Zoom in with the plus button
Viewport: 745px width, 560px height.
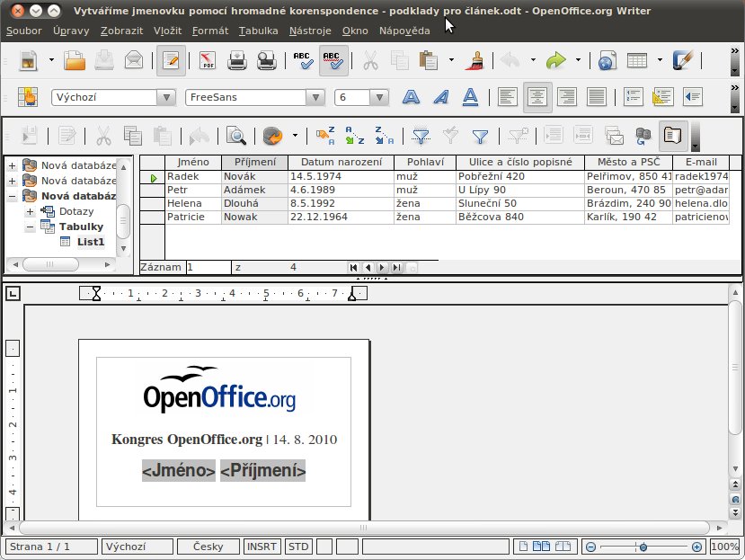point(696,547)
